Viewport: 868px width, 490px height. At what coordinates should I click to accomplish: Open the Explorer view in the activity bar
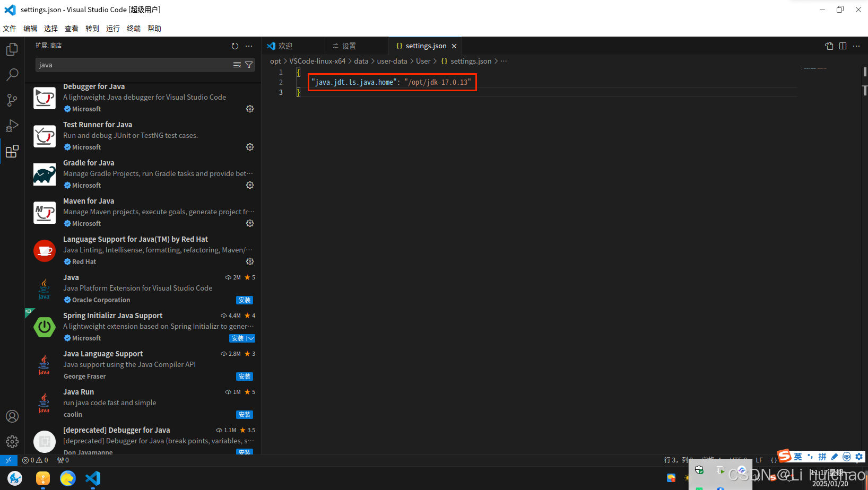(x=12, y=49)
